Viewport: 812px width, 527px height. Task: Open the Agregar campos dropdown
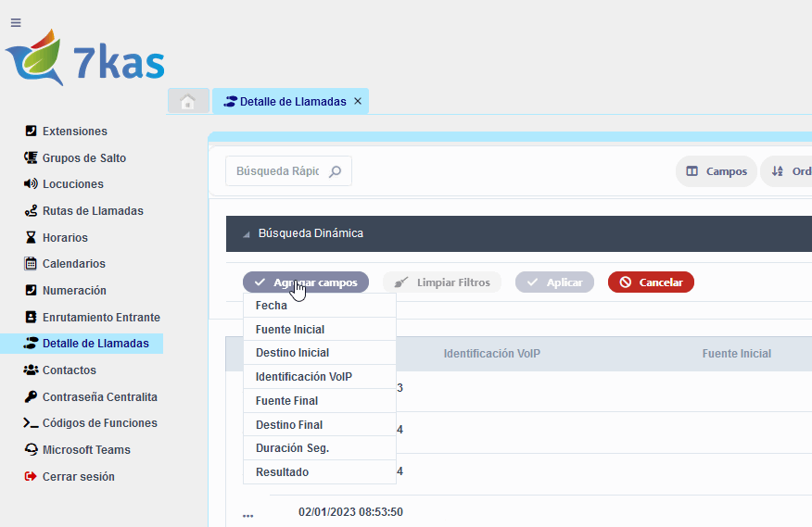pos(306,282)
